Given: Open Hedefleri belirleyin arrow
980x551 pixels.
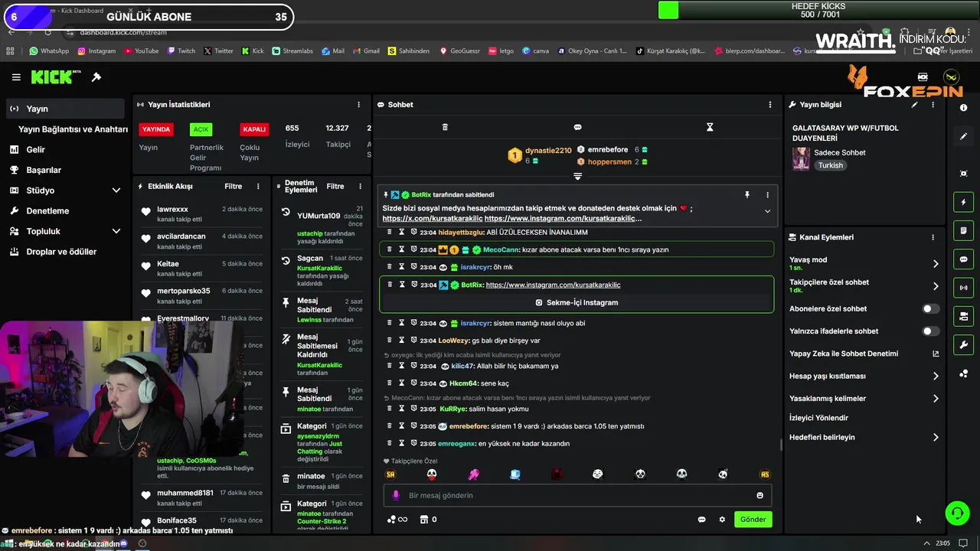Looking at the screenshot, I should 936,438.
